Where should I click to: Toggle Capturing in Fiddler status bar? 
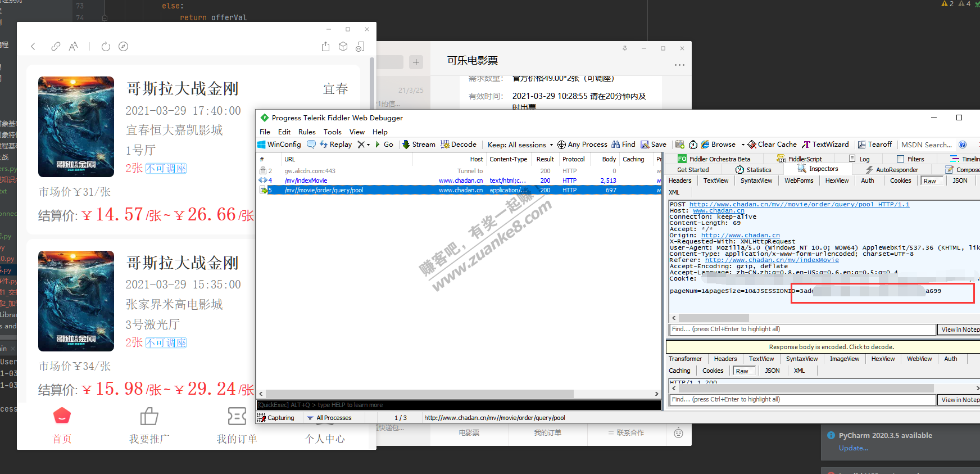[x=275, y=418]
